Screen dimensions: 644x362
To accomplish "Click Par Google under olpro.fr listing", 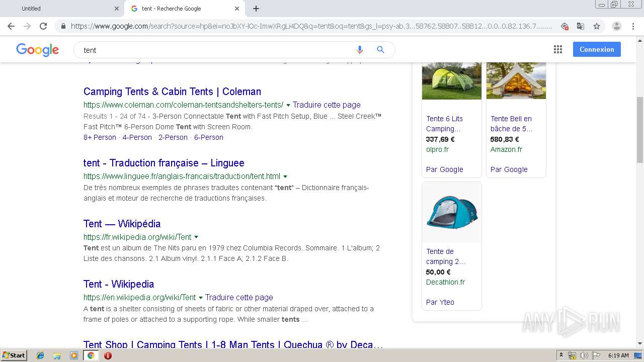I will click(445, 169).
